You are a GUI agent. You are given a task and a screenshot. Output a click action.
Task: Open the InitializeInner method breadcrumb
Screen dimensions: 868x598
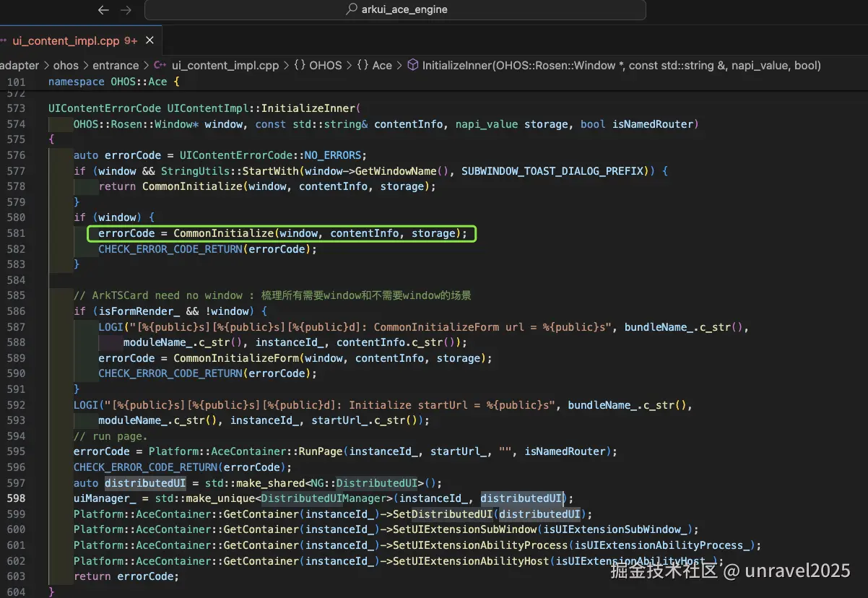click(x=614, y=65)
